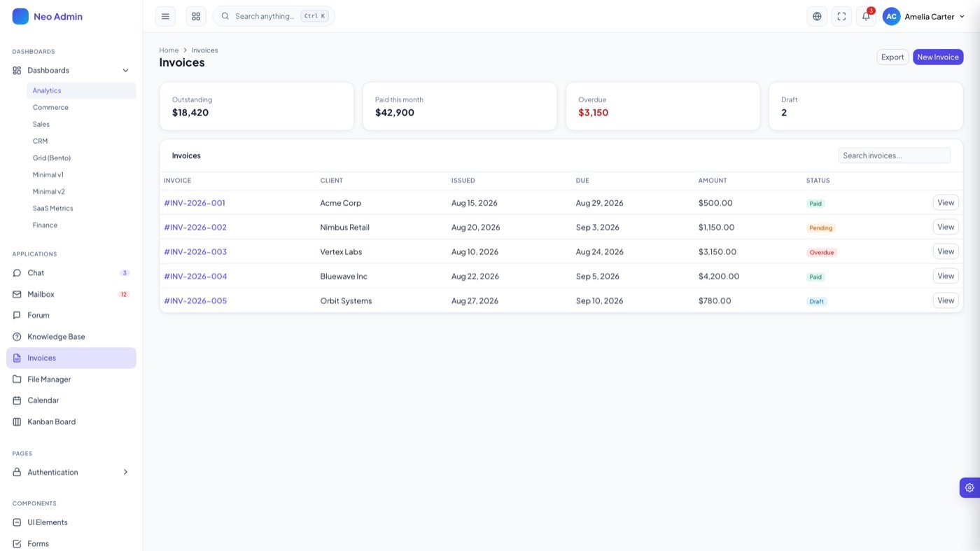The image size is (980, 551).
Task: Open UI Elements in Components section
Action: pos(71,522)
